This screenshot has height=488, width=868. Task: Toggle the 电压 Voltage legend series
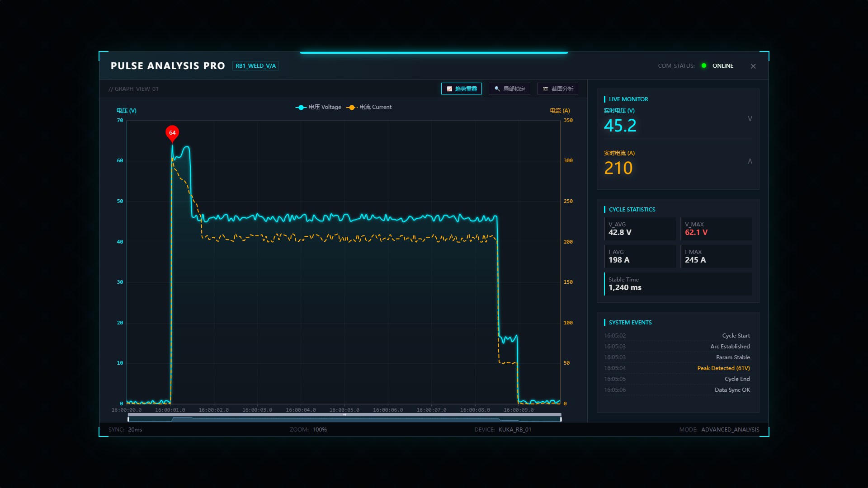(318, 107)
